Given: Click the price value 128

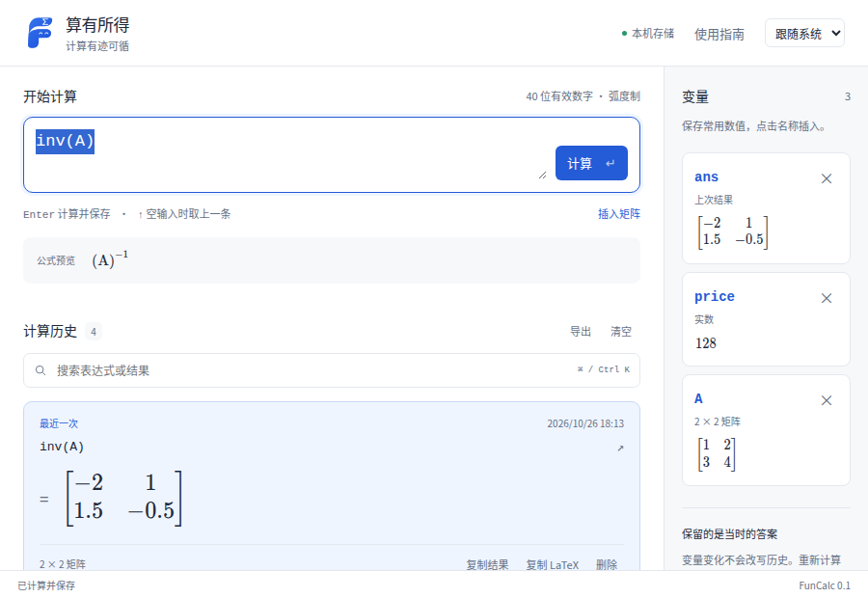Looking at the screenshot, I should [705, 343].
